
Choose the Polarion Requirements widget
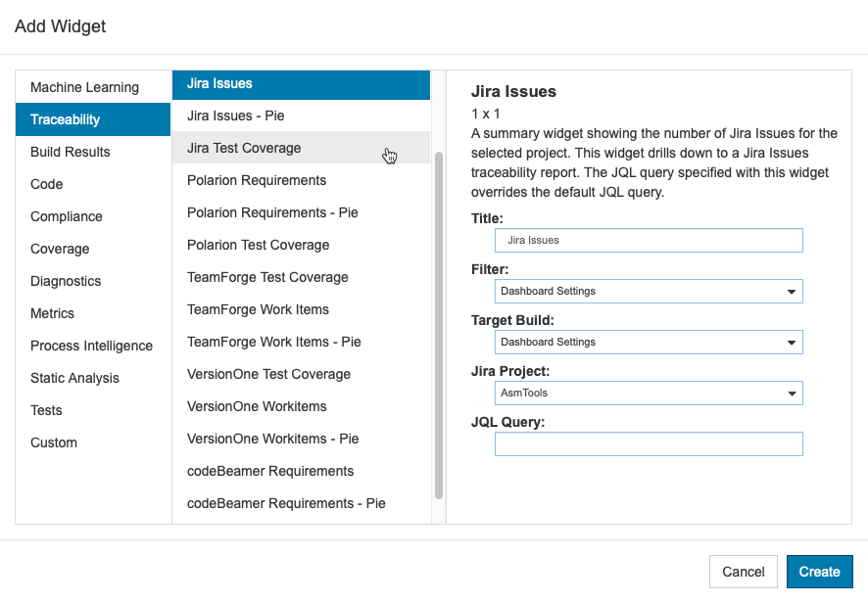301,180
